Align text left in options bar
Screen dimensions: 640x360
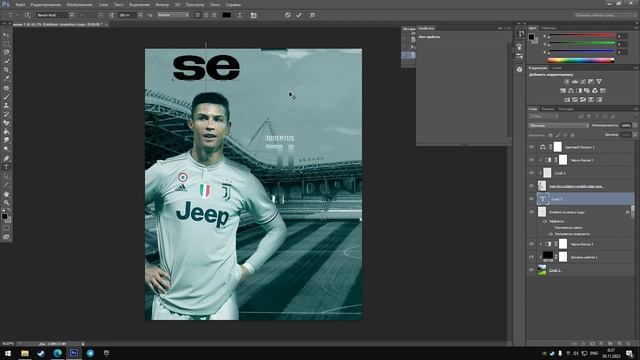(198, 15)
